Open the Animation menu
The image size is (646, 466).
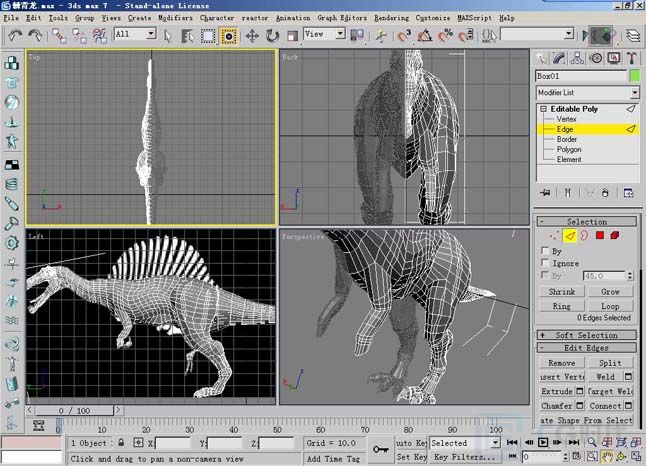(293, 18)
